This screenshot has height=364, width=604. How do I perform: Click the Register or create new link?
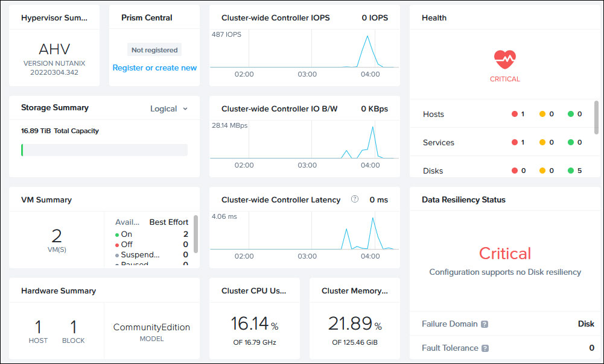[154, 67]
